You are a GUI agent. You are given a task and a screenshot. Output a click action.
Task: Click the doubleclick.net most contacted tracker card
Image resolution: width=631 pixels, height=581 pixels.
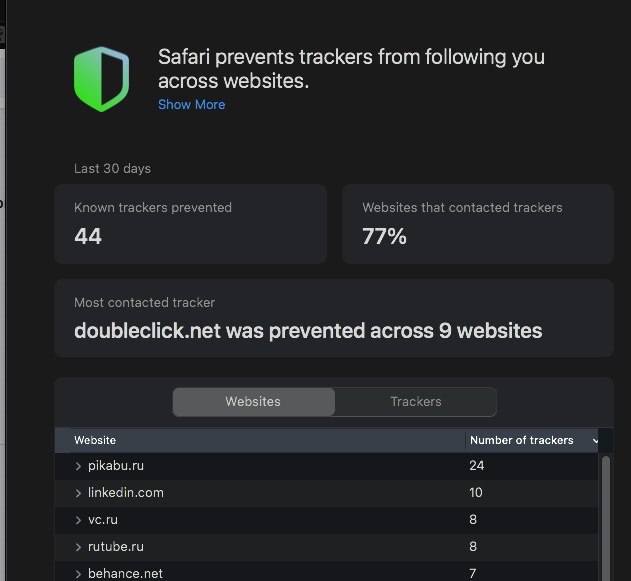point(334,318)
